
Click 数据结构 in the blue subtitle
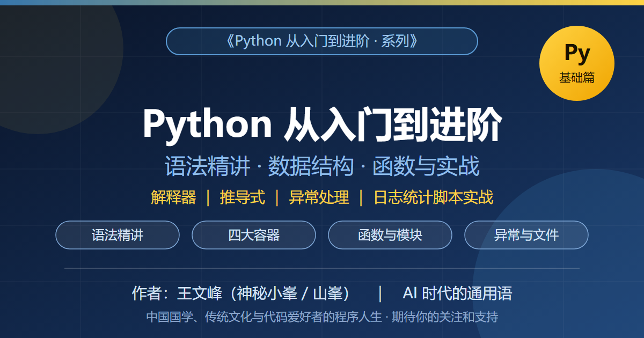tap(311, 166)
